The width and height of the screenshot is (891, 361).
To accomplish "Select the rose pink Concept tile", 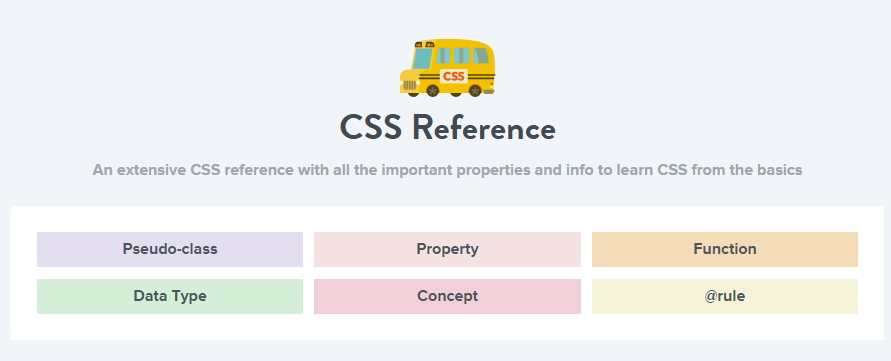I will 447,296.
